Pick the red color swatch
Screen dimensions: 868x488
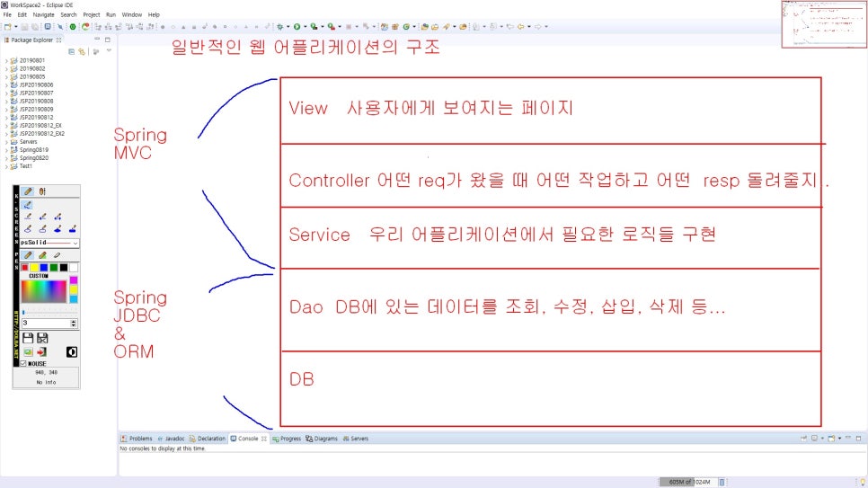(25, 268)
